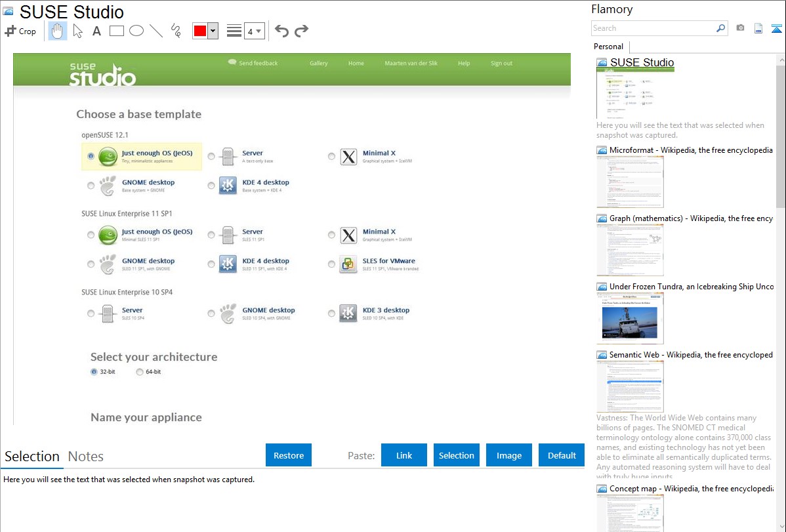Paste as Image

pyautogui.click(x=509, y=455)
